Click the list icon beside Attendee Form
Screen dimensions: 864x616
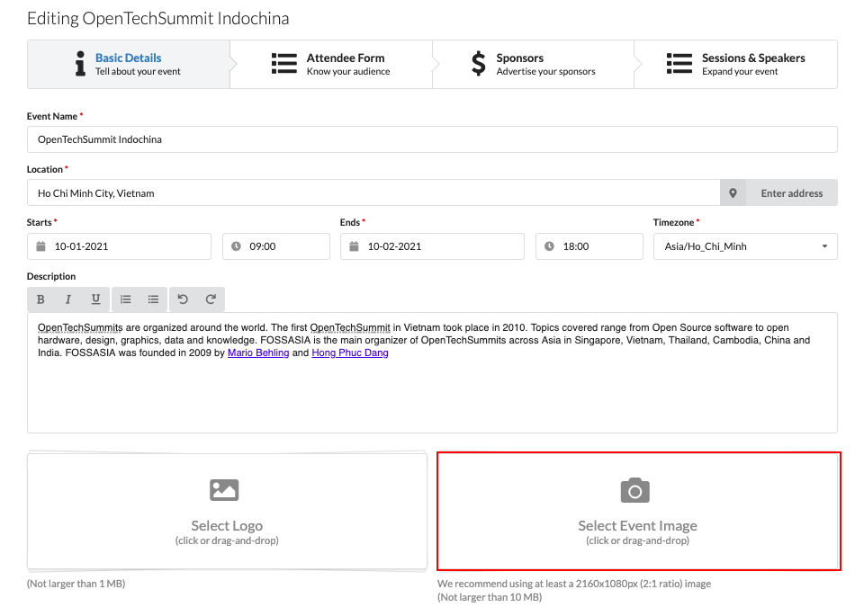click(284, 63)
